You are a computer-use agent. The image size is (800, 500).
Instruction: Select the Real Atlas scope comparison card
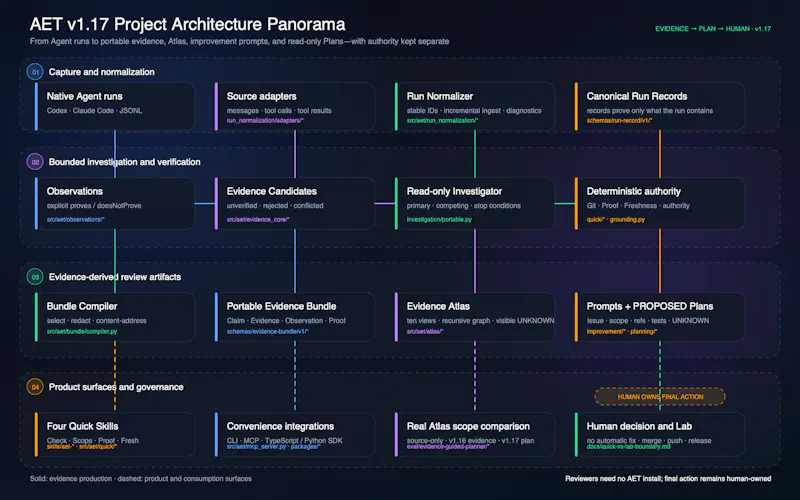click(x=475, y=434)
